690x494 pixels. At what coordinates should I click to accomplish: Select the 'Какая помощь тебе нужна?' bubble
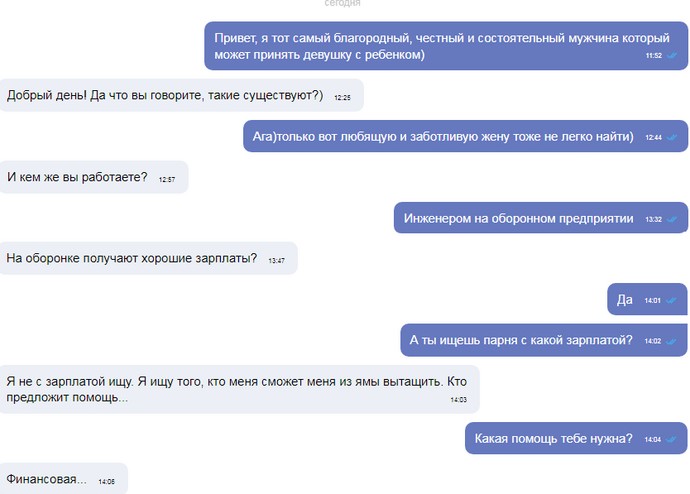coord(576,438)
